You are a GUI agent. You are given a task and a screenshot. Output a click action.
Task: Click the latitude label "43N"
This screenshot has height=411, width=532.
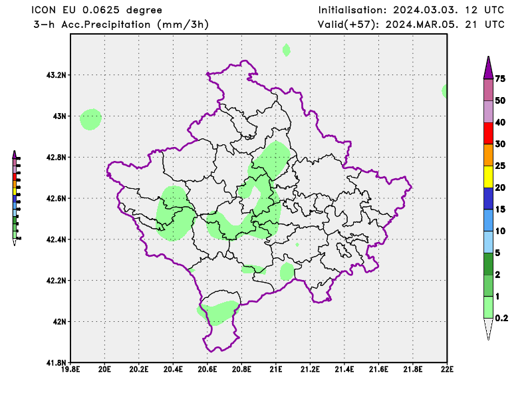click(x=59, y=116)
